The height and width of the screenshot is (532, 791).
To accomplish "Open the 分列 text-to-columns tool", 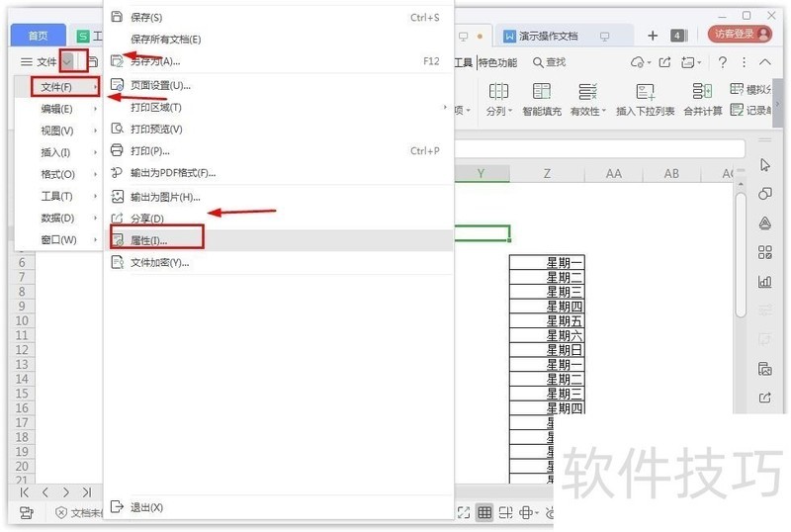I will click(x=498, y=100).
